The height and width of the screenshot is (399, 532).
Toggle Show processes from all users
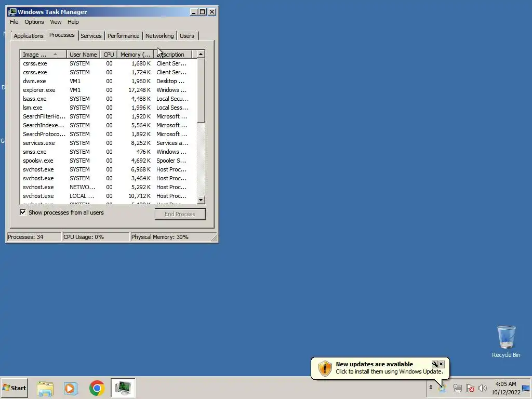tap(23, 212)
